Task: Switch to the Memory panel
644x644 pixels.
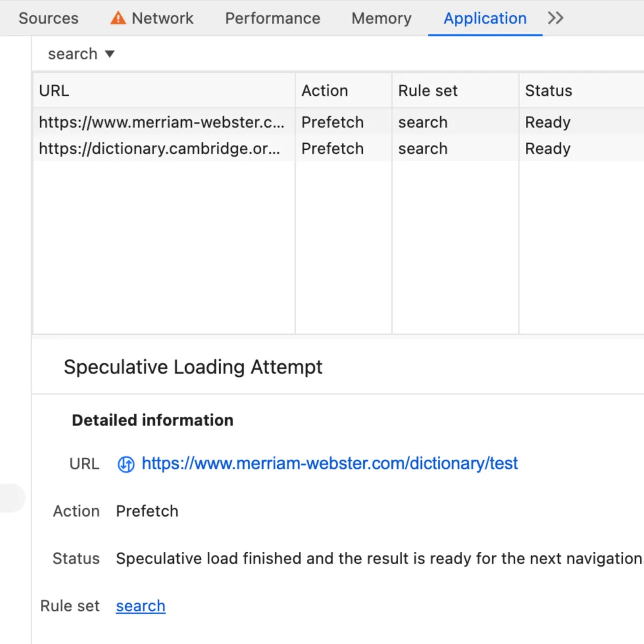Action: click(x=380, y=18)
